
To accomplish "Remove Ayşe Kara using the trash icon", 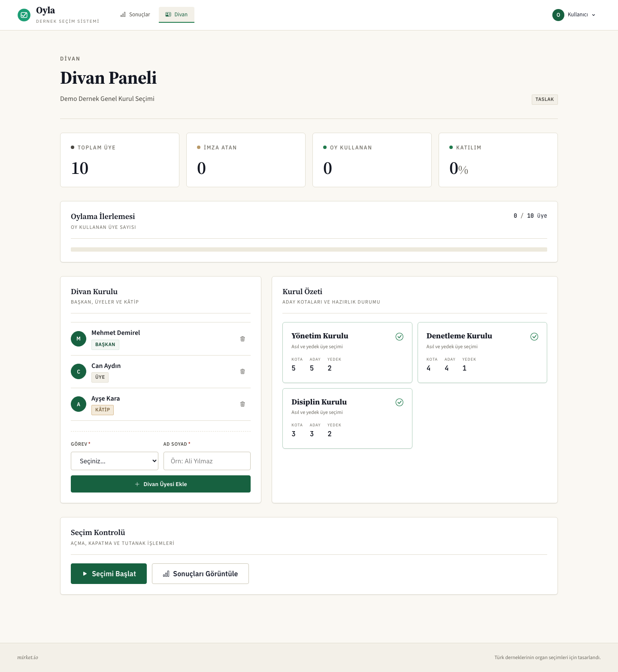I will pyautogui.click(x=242, y=404).
